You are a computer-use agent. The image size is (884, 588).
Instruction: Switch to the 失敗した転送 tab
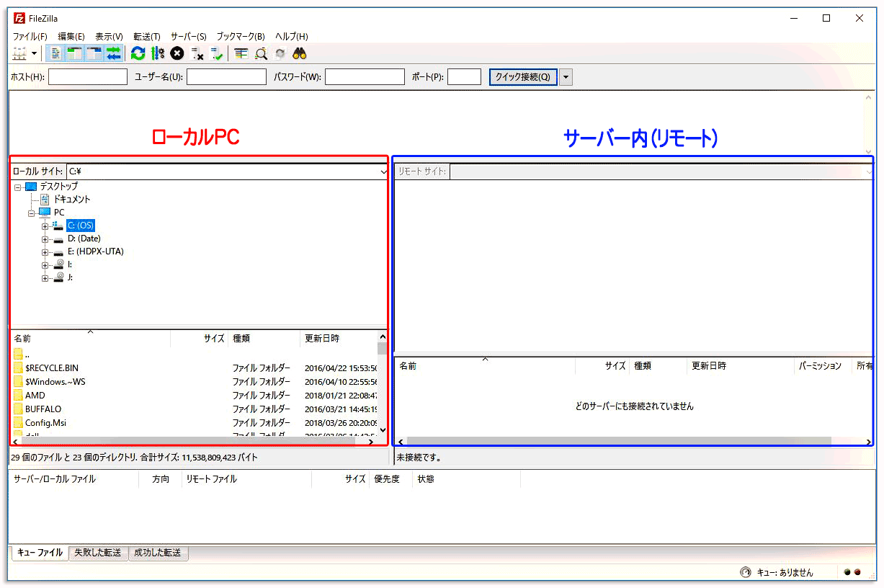(x=98, y=553)
